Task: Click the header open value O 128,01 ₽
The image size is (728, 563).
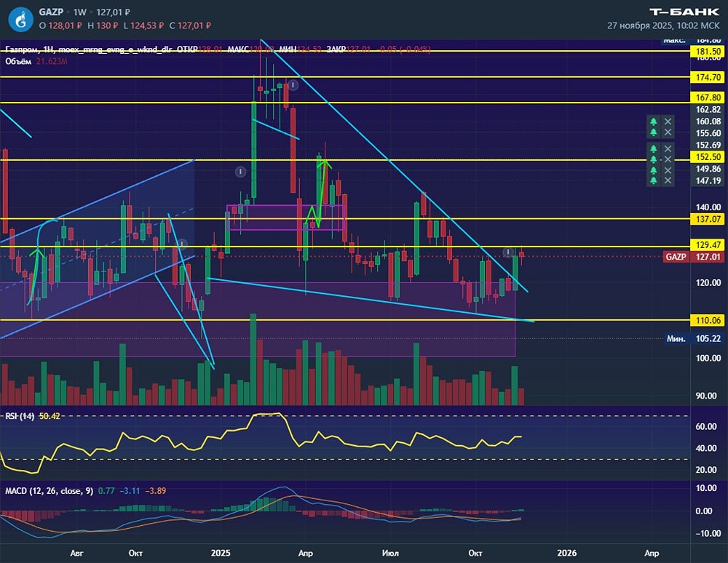Action: click(60, 25)
